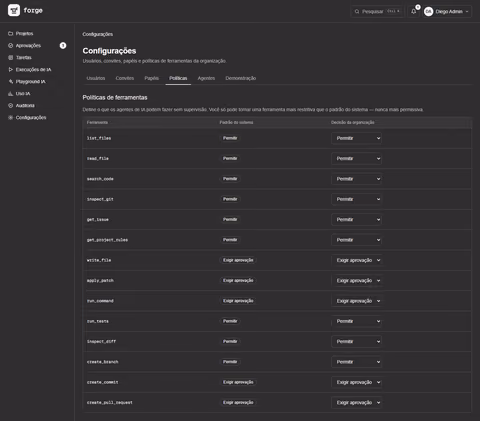Switch to the Convites tab
The image size is (480, 421).
click(x=125, y=78)
